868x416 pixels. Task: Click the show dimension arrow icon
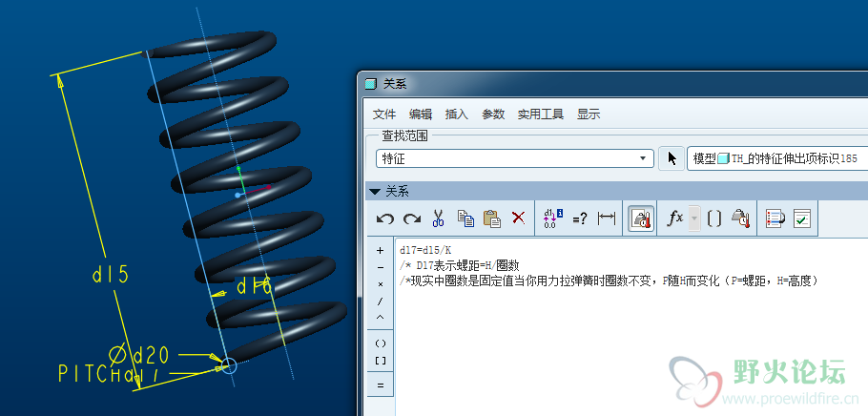click(607, 218)
